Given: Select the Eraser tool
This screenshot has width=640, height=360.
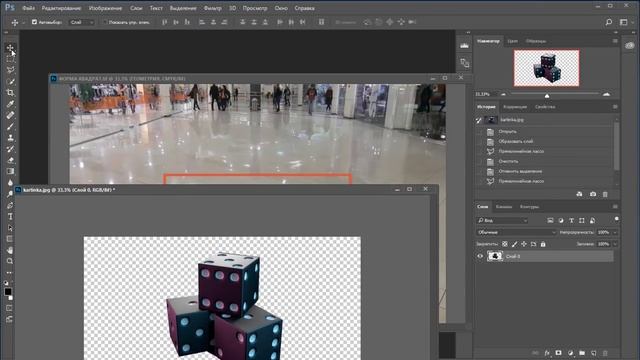Looking at the screenshot, I should (10, 160).
